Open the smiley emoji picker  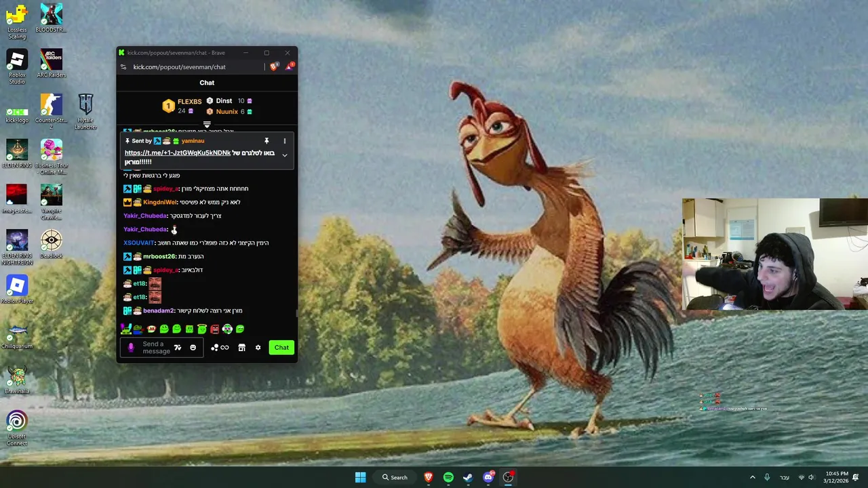coord(193,348)
